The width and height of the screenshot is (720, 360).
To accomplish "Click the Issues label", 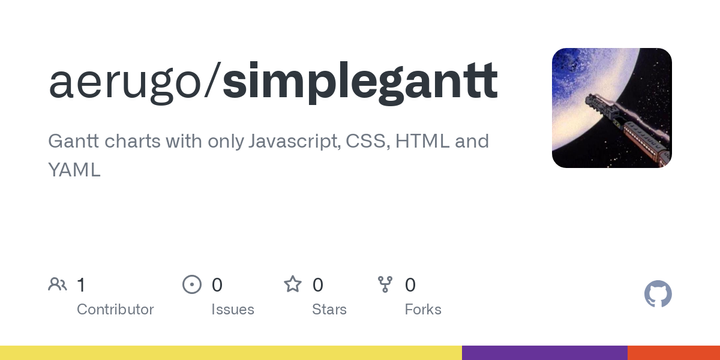I will [x=233, y=309].
